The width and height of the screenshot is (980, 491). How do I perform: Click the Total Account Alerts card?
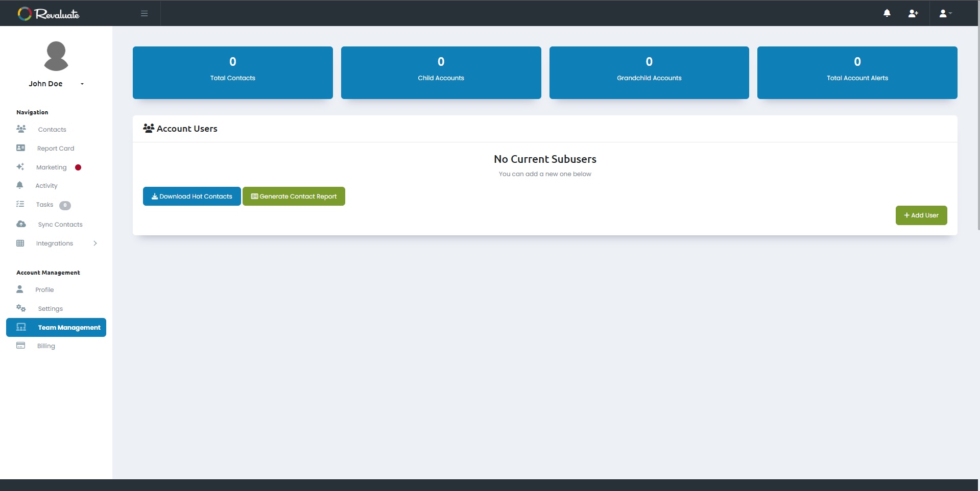857,72
